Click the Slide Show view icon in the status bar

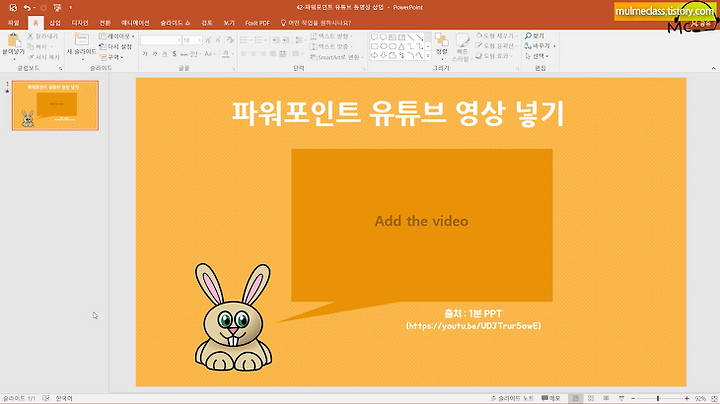tap(621, 398)
